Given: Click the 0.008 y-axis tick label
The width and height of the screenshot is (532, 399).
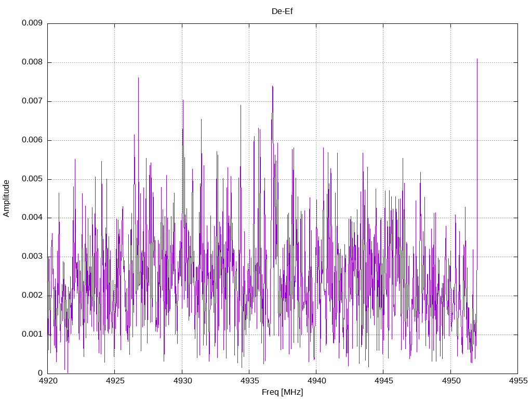Looking at the screenshot, I should [32, 62].
